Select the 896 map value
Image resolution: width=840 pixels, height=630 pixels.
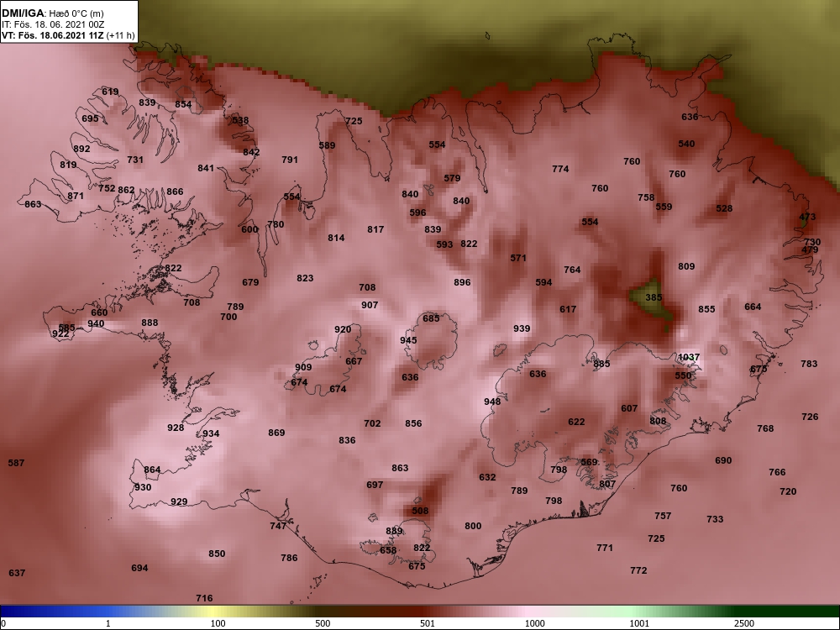click(x=462, y=282)
